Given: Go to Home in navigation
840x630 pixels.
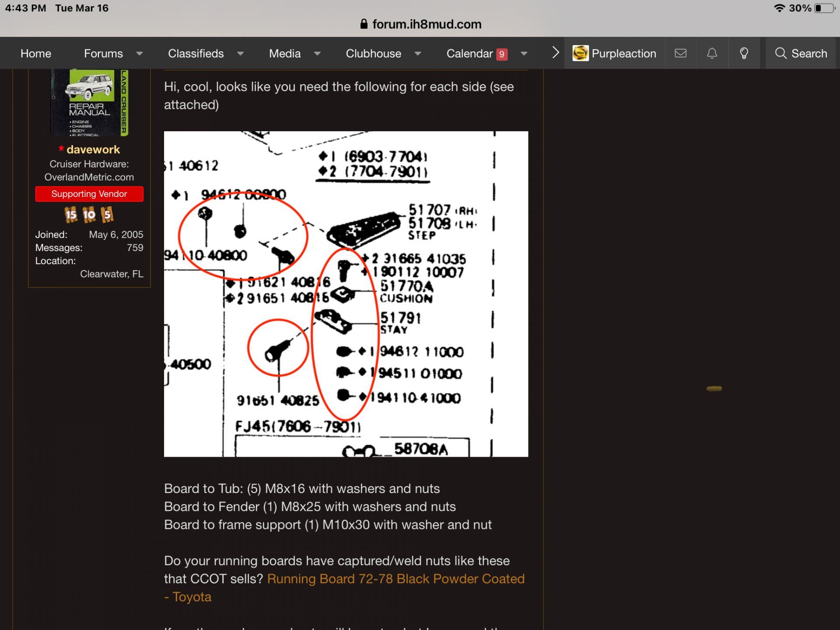Looking at the screenshot, I should [x=36, y=53].
